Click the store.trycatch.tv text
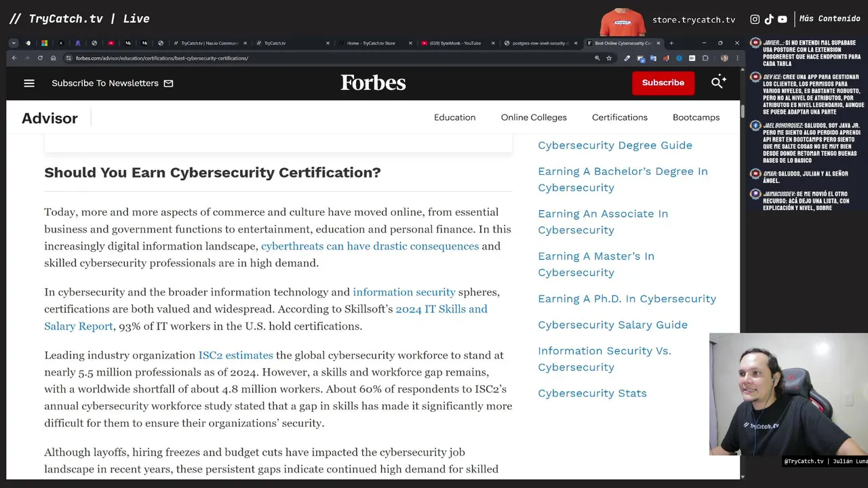Image resolution: width=868 pixels, height=488 pixels. coord(694,20)
